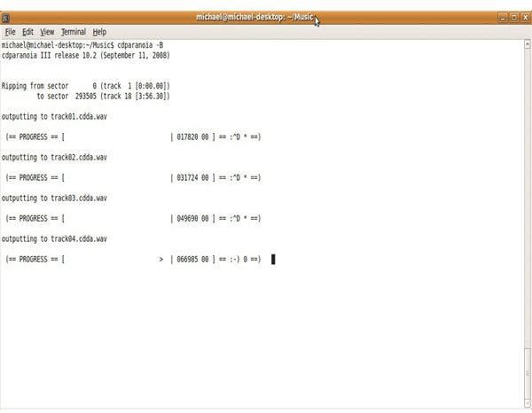
Task: Minimize the terminal window
Action: [x=503, y=18]
